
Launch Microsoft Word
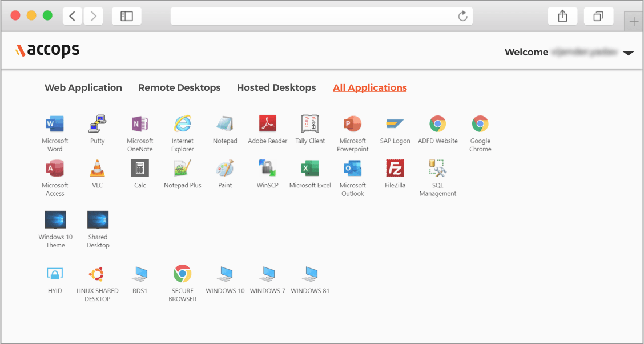click(x=55, y=125)
